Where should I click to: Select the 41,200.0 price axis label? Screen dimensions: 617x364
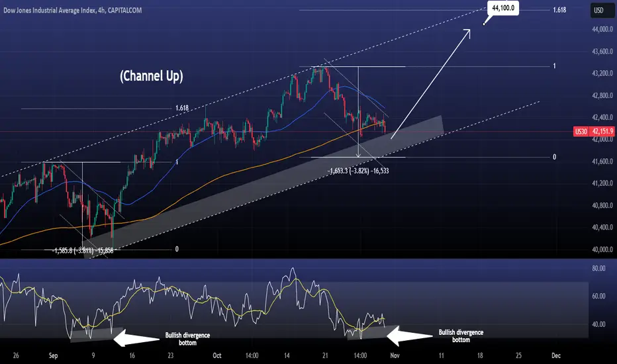(x=602, y=183)
